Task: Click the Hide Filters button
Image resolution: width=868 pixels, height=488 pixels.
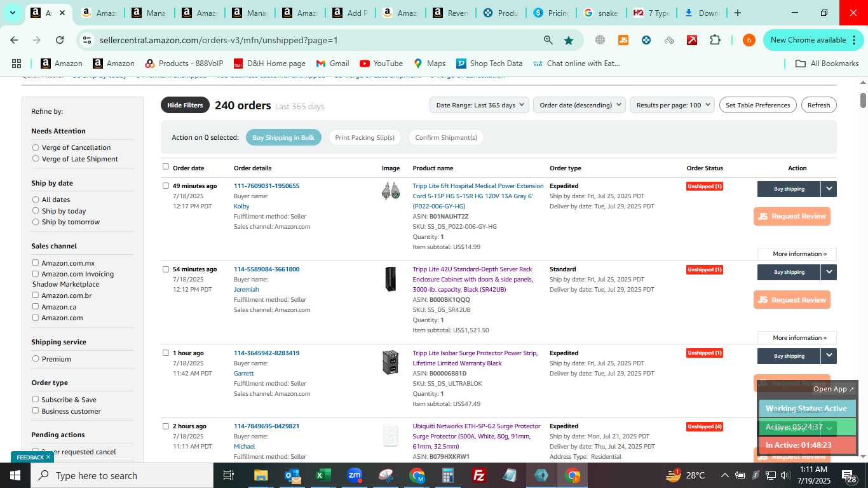Action: [185, 105]
